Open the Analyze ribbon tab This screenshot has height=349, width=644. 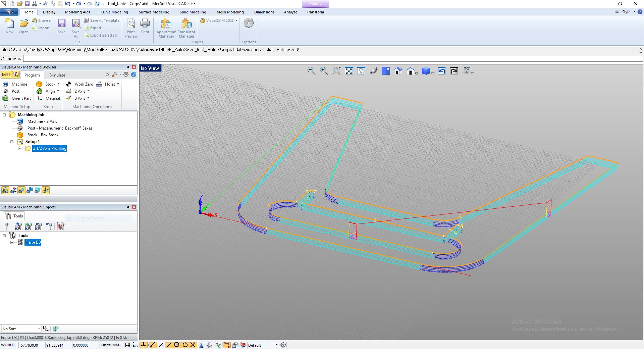[290, 12]
